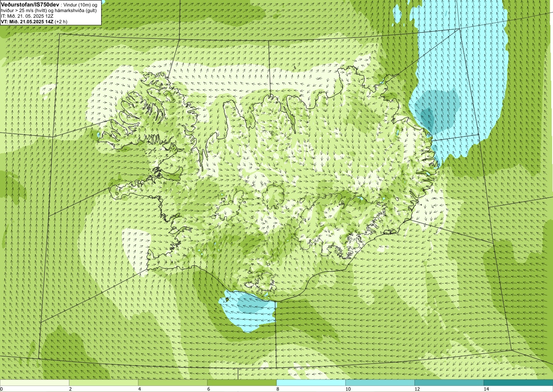
Task: Select the 2–4 light green legend segment
Action: pos(104,383)
